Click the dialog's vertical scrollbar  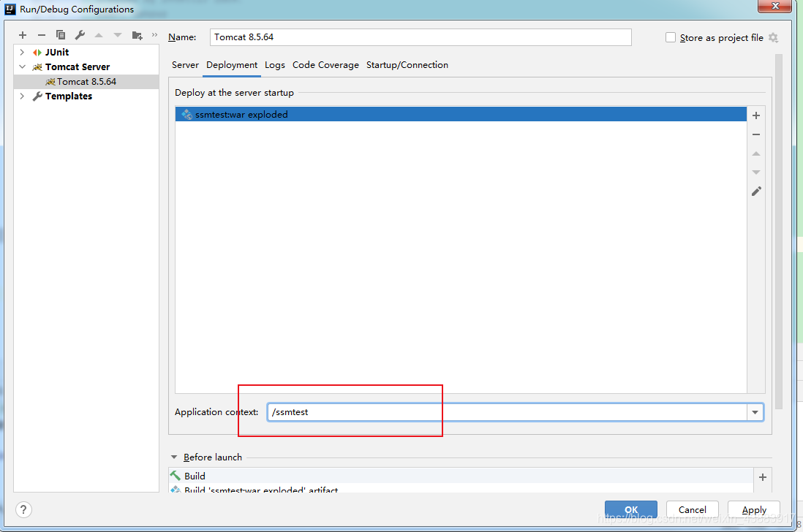(x=779, y=231)
